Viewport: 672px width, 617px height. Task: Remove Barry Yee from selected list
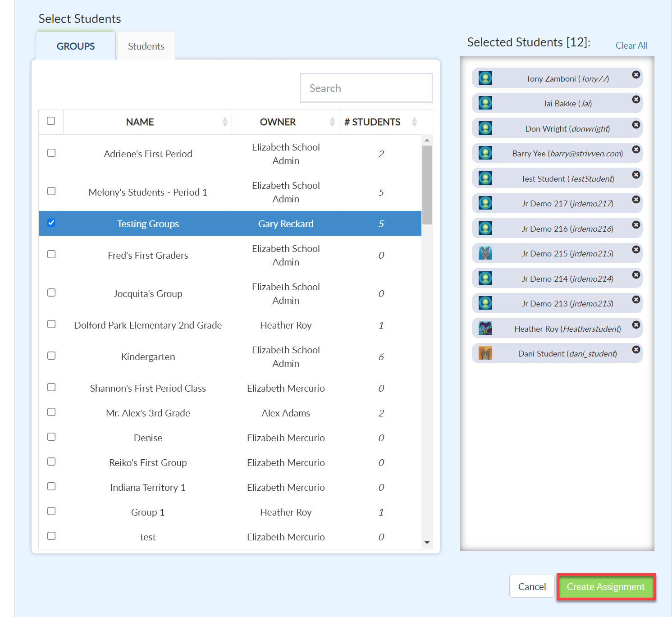tap(636, 150)
